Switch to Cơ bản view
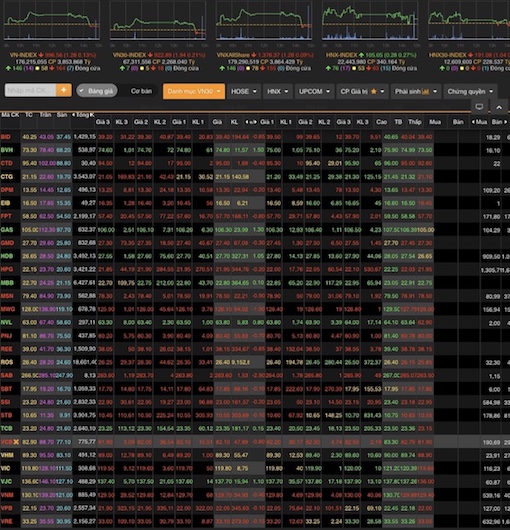 pos(141,91)
